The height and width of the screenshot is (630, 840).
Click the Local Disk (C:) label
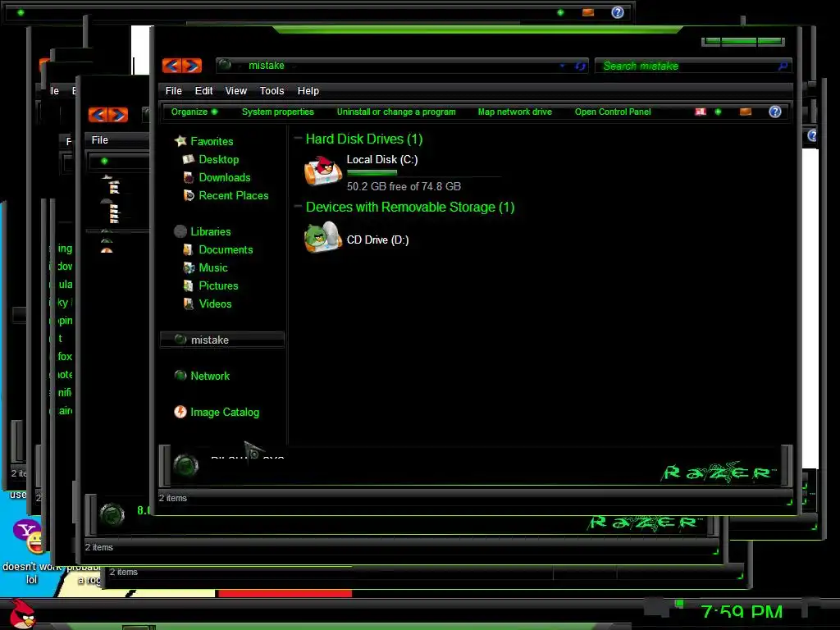click(x=382, y=159)
